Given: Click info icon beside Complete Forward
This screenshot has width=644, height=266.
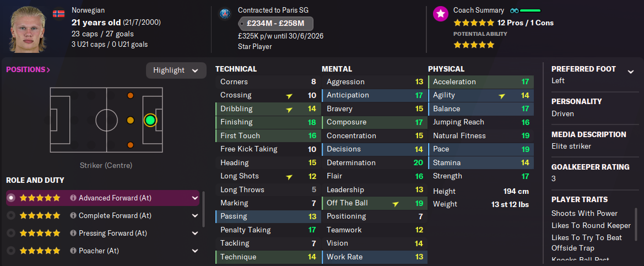Looking at the screenshot, I should tap(73, 215).
